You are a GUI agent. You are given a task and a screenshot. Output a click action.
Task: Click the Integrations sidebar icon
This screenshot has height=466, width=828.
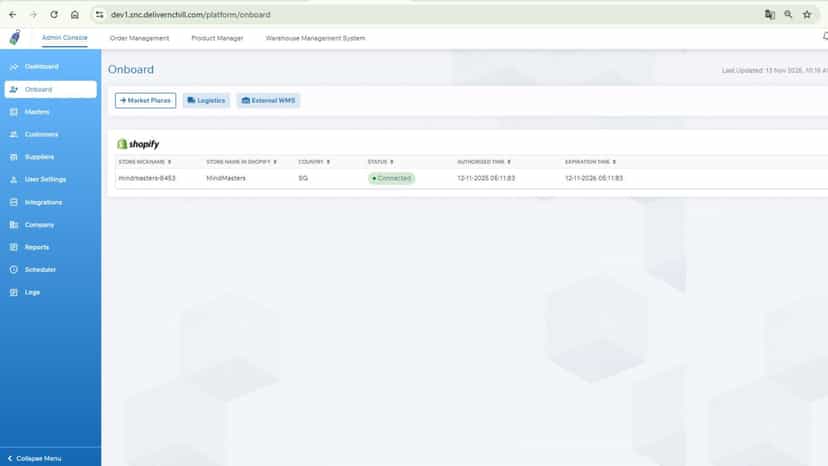pyautogui.click(x=14, y=202)
